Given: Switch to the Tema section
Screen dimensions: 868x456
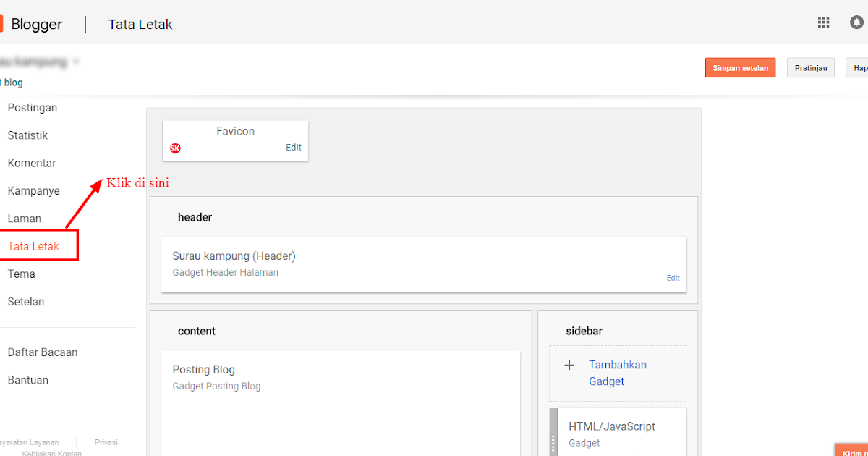Looking at the screenshot, I should (21, 274).
